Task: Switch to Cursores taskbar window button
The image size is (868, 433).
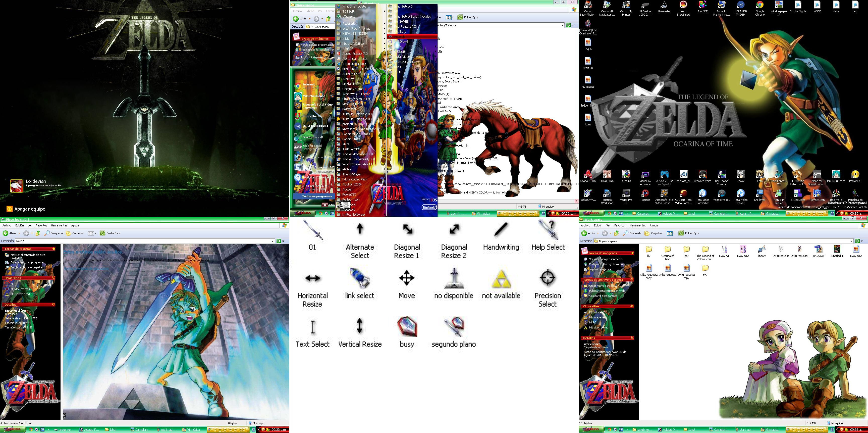Action: tap(642, 213)
